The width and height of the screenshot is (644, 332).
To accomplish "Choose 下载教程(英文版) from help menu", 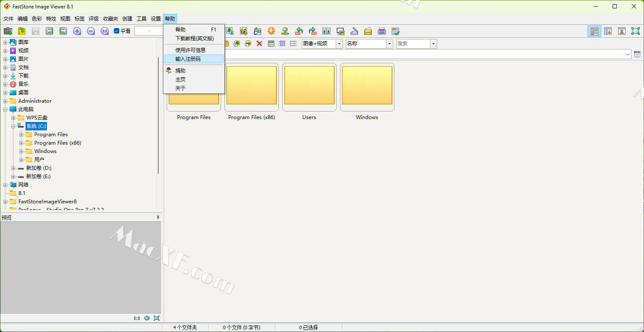I will pos(194,39).
